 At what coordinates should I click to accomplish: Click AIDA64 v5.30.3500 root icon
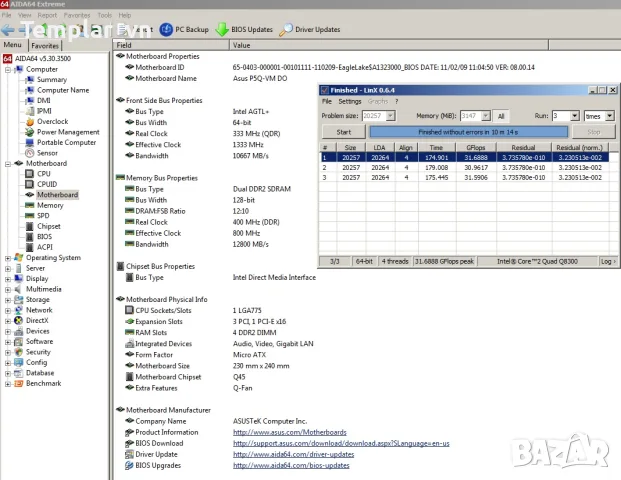tap(8, 59)
